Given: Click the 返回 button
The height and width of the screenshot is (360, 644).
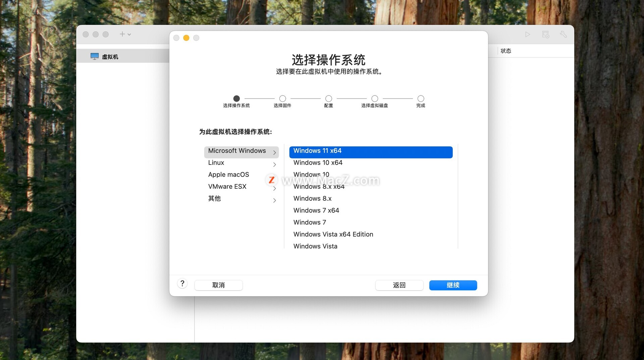Looking at the screenshot, I should [399, 285].
